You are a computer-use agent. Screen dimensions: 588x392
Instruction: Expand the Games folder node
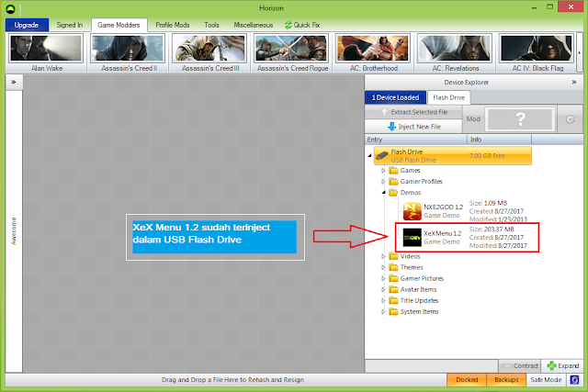(383, 171)
